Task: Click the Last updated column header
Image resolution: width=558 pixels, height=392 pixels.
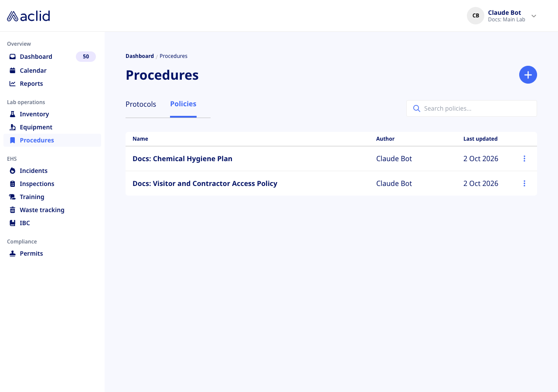Action: click(480, 139)
